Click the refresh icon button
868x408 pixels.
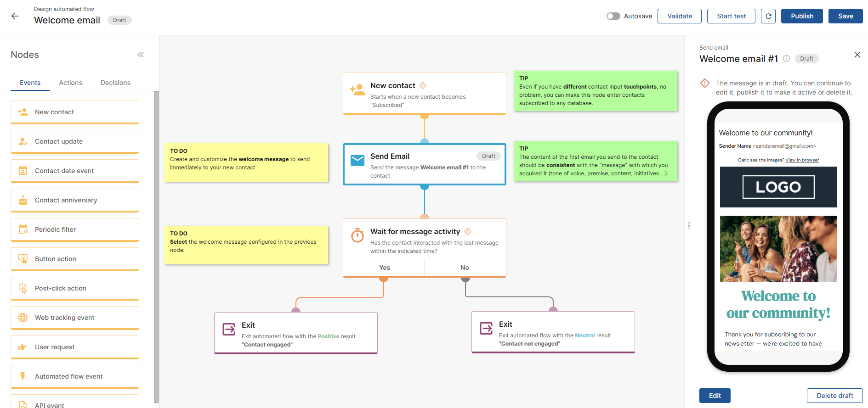(768, 16)
